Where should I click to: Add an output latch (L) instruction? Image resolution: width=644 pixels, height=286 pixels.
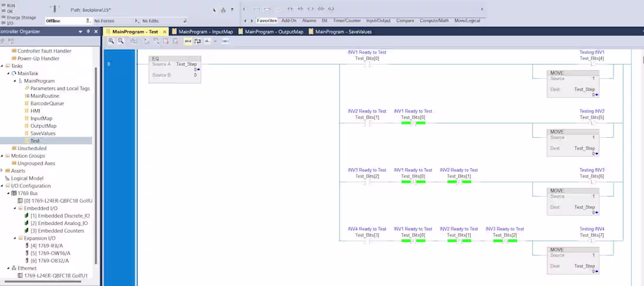331,9
